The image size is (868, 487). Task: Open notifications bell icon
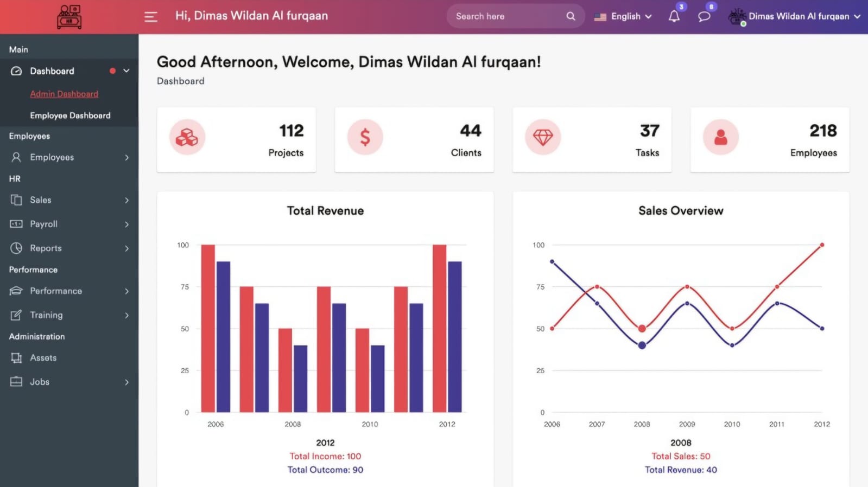[x=674, y=16]
